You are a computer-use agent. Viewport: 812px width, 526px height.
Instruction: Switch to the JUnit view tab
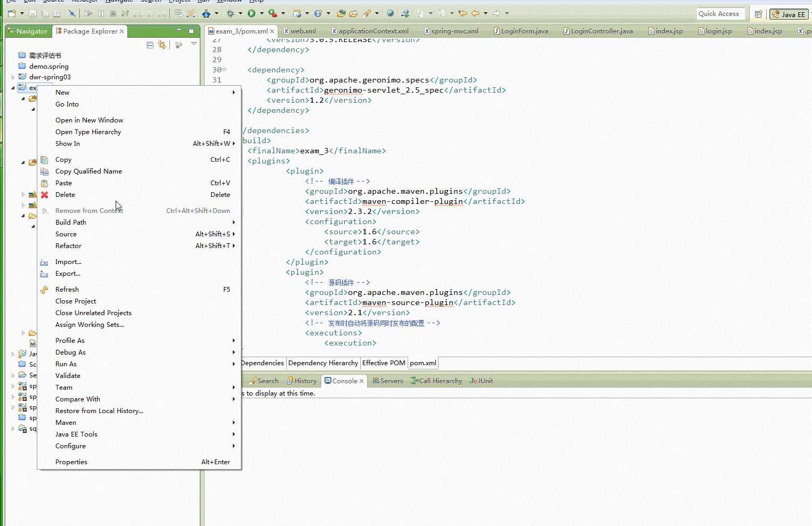[481, 381]
